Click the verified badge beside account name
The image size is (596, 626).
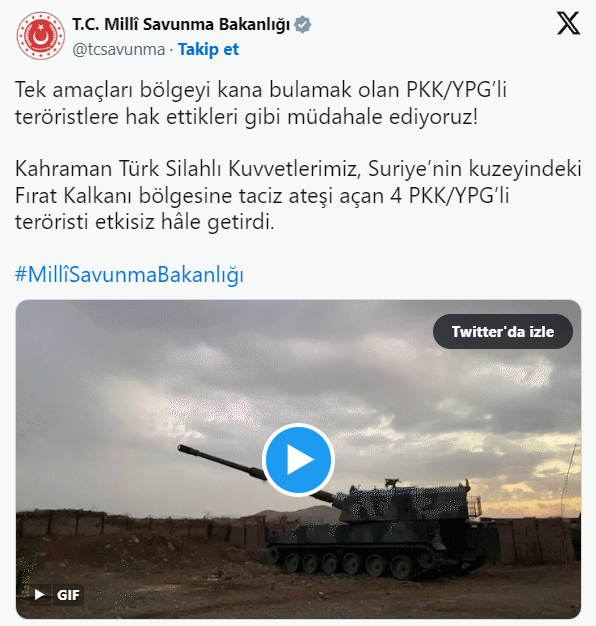[x=302, y=25]
